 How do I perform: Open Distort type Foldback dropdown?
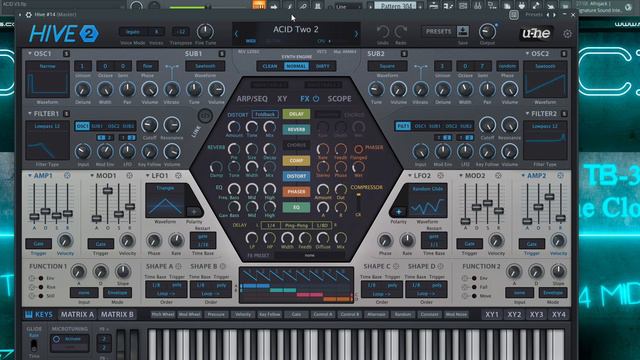click(x=265, y=114)
